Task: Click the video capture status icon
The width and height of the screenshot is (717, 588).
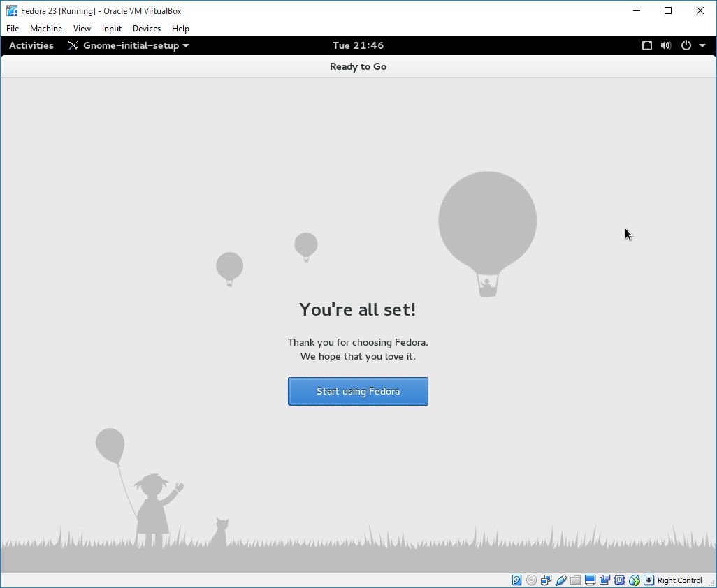Action: pos(604,580)
